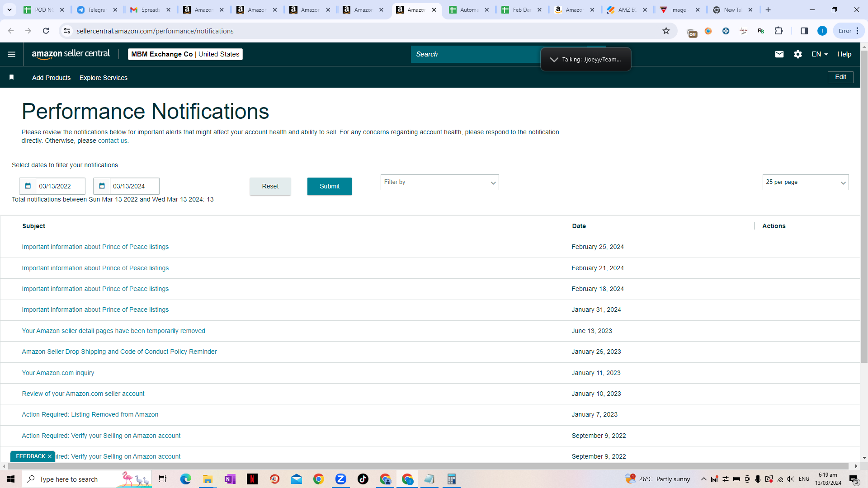
Task: Open the Seller Central hamburger menu
Action: pyautogui.click(x=12, y=54)
